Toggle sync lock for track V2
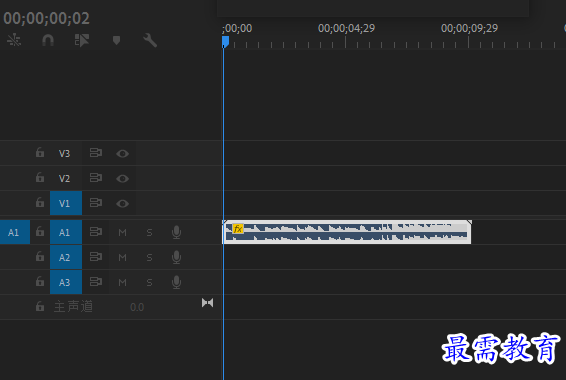This screenshot has height=380, width=566. point(96,178)
